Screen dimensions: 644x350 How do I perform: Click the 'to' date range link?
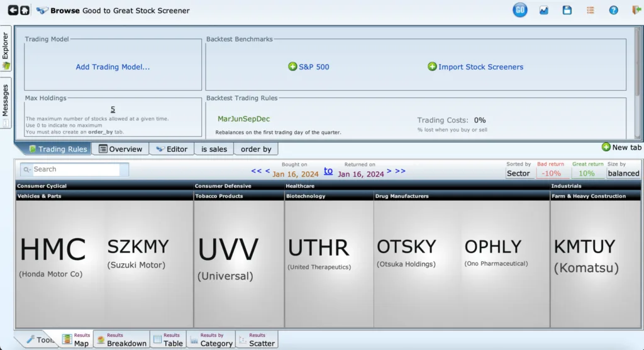click(328, 171)
